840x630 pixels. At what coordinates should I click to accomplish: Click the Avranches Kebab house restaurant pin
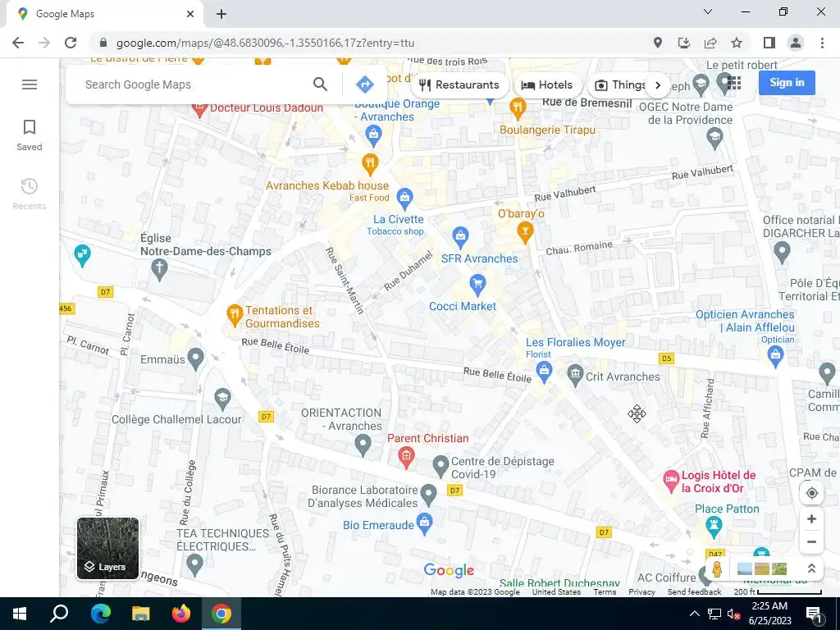coord(370,164)
